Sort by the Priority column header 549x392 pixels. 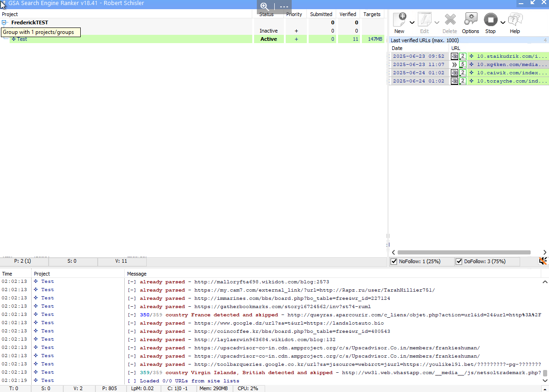(294, 14)
